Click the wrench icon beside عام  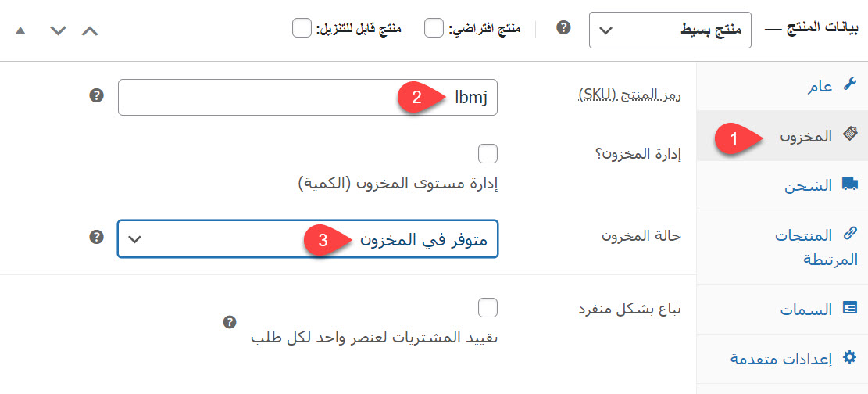(x=850, y=85)
